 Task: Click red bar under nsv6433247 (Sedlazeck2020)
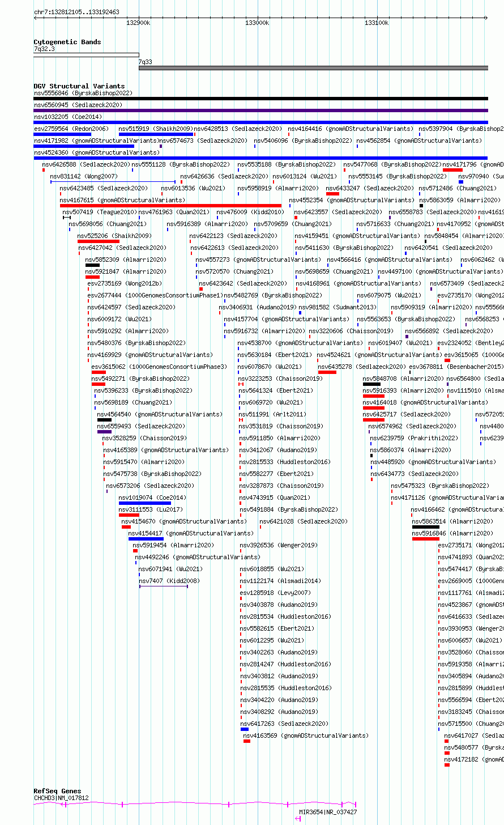[332, 194]
